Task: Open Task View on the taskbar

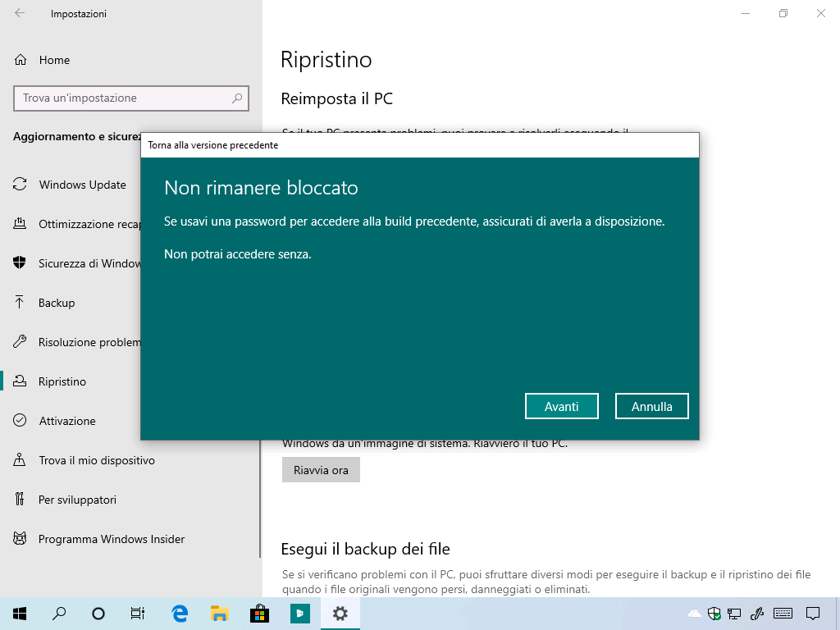Action: coord(138,614)
